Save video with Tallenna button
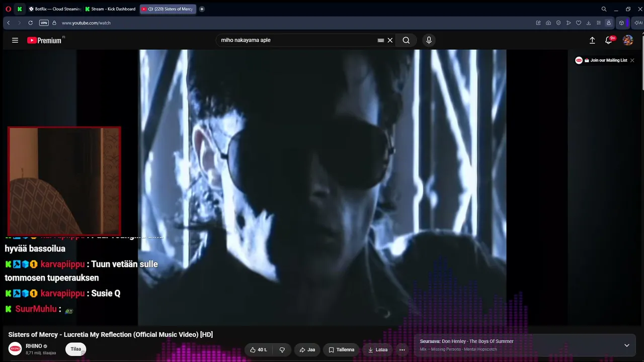 pos(342,350)
